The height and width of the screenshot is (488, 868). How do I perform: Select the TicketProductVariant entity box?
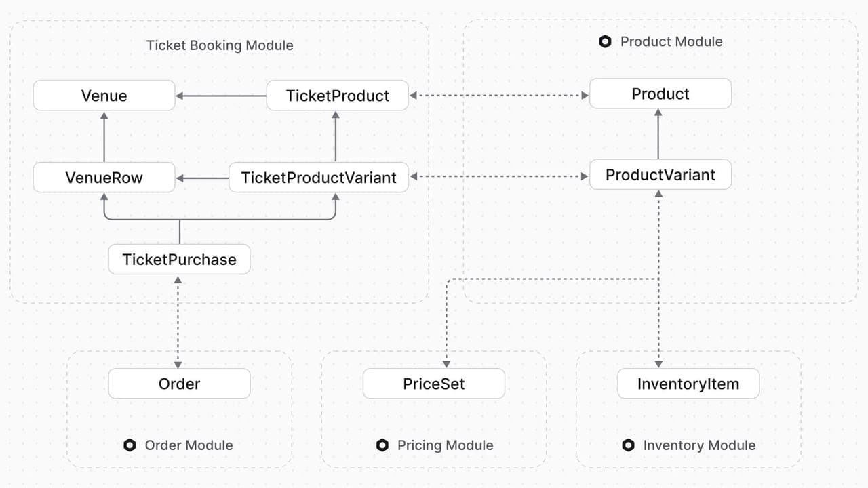click(x=319, y=178)
